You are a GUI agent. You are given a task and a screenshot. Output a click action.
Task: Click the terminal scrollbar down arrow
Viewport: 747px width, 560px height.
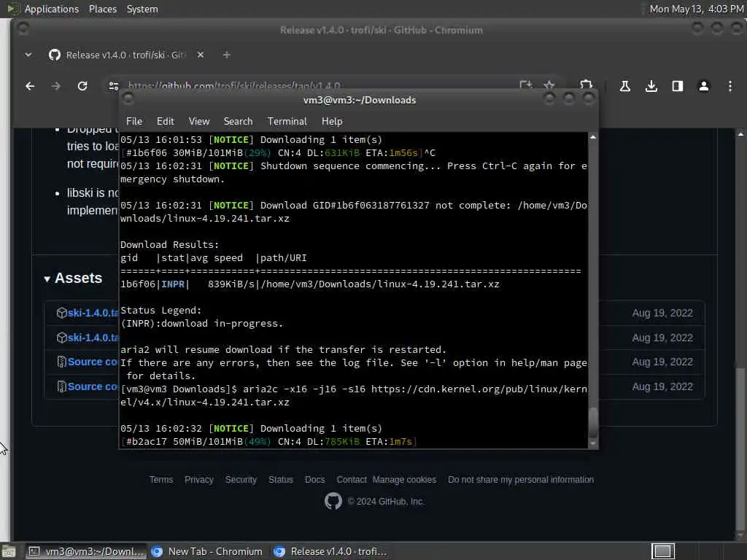click(x=592, y=443)
